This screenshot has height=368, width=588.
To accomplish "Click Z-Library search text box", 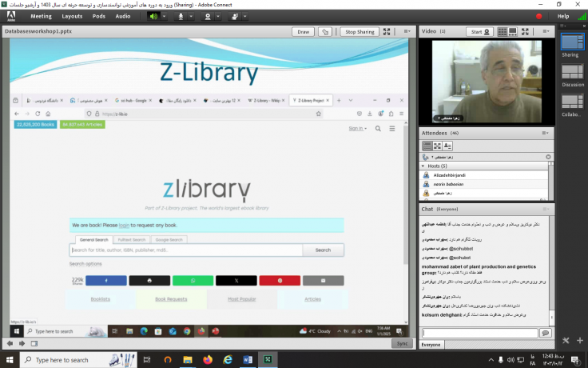I will coord(186,250).
